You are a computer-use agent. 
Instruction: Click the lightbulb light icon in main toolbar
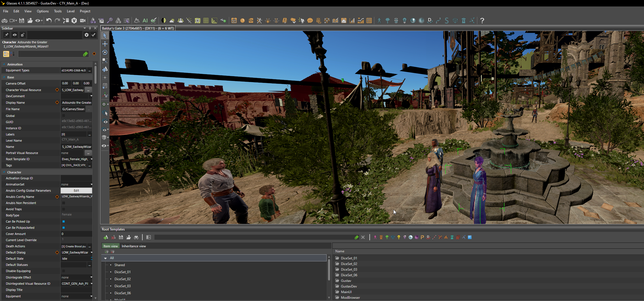tap(405, 21)
